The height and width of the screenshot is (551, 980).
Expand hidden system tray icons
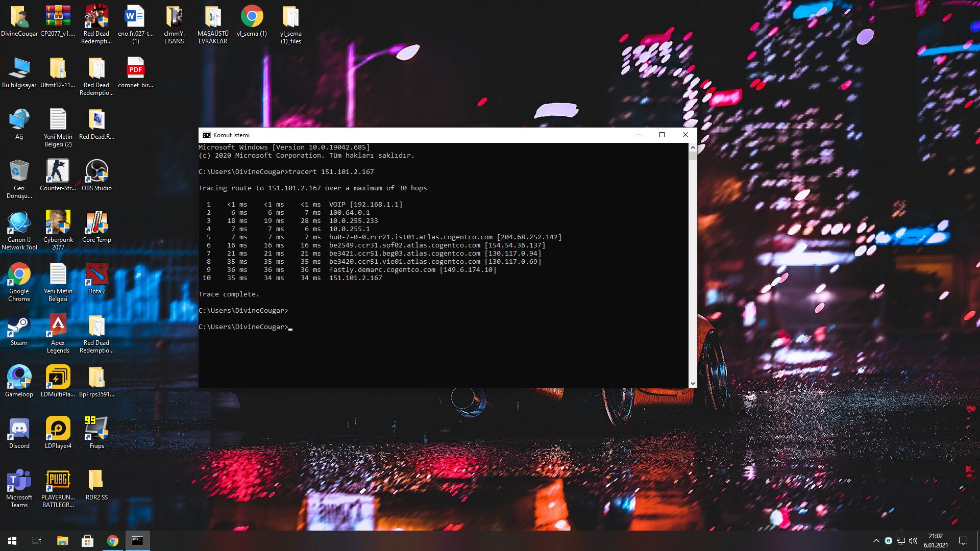pos(876,541)
